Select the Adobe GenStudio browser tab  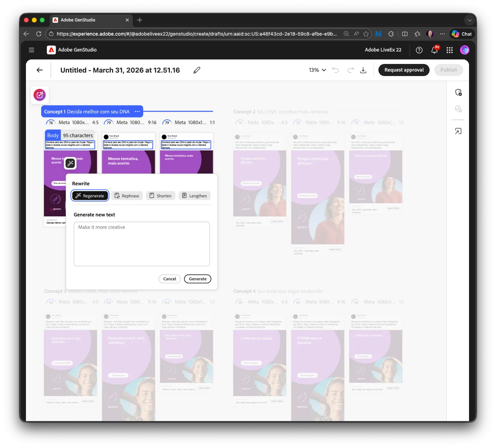(x=91, y=20)
